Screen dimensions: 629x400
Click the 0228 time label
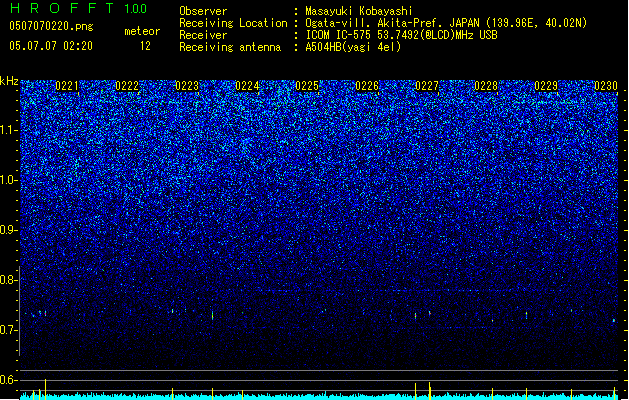point(486,86)
